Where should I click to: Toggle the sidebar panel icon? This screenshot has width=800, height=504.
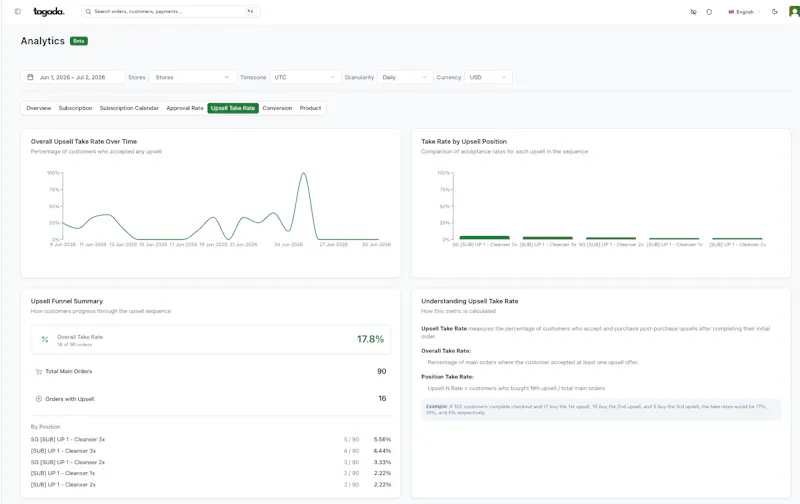(18, 11)
